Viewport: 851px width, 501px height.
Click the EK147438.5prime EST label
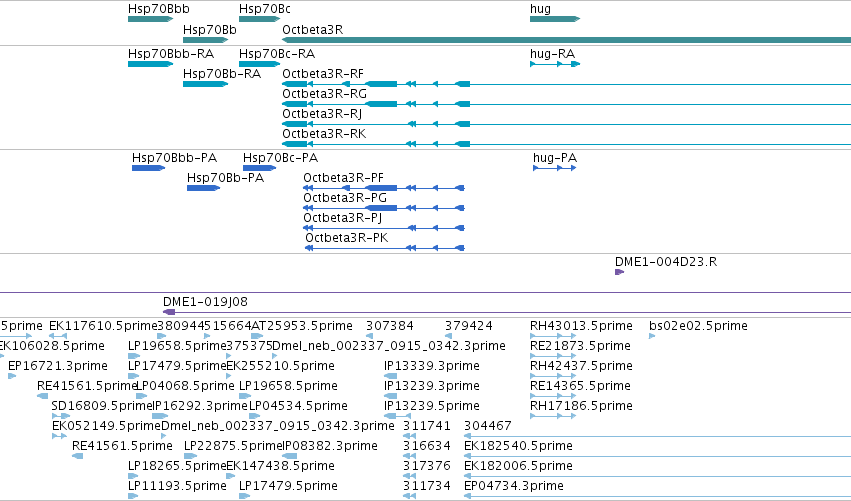click(x=280, y=466)
